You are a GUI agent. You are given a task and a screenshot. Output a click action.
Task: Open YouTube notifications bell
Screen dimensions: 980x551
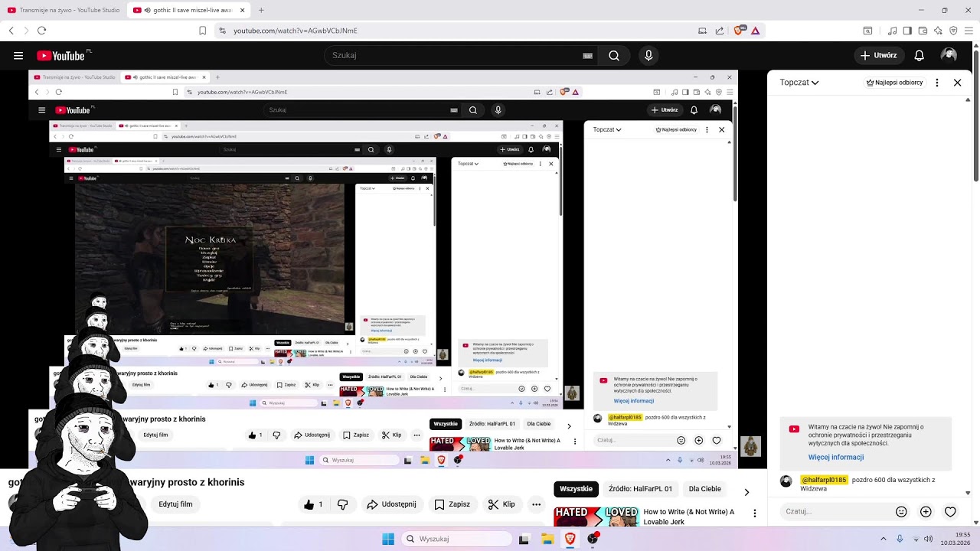(x=920, y=55)
